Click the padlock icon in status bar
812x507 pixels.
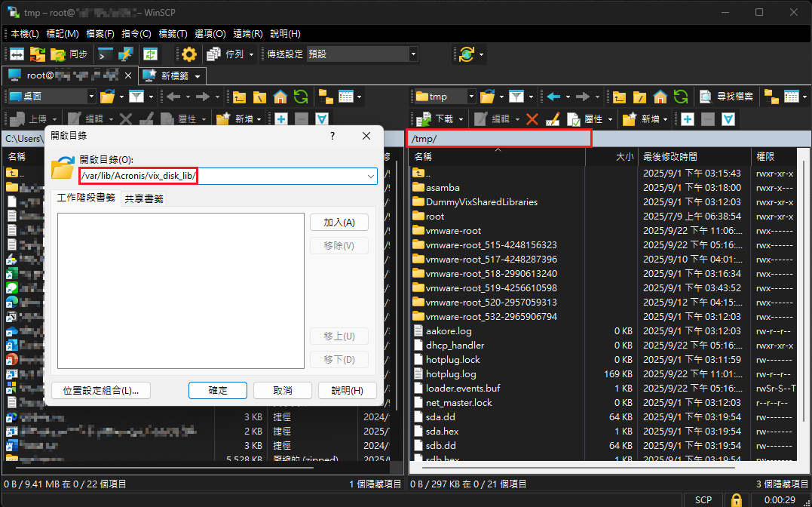(x=736, y=500)
